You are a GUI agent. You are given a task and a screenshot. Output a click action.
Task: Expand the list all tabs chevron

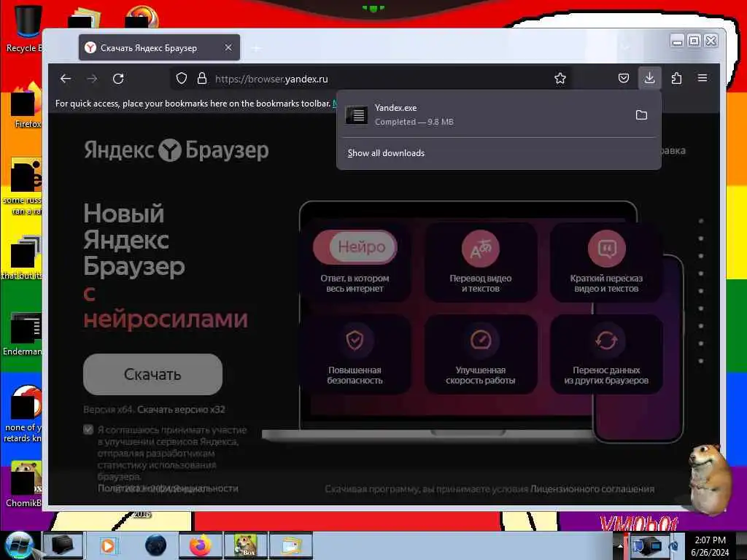pyautogui.click(x=625, y=47)
